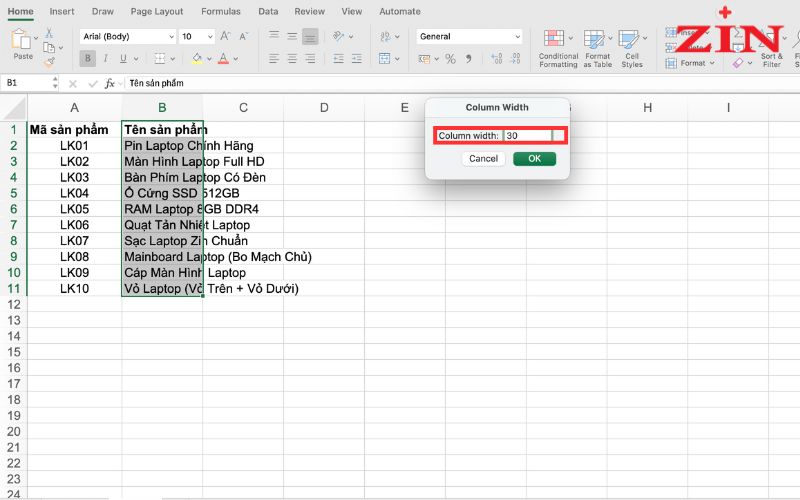Apply the red font color A
The height and width of the screenshot is (500, 800).
click(223, 59)
